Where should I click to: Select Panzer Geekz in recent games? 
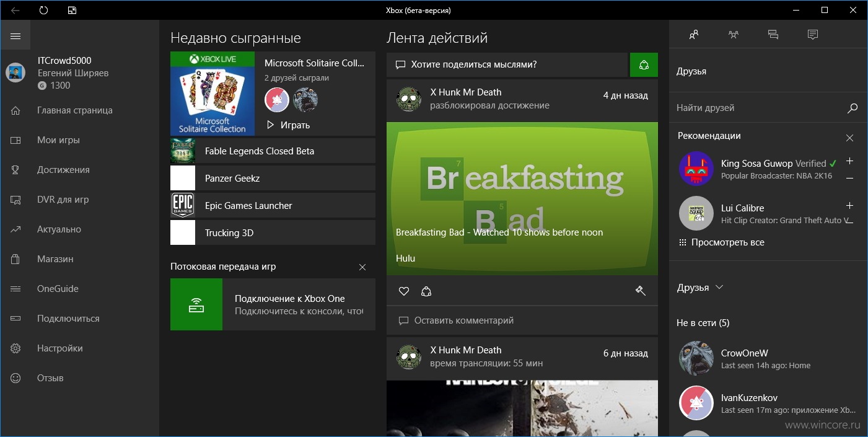tap(273, 178)
